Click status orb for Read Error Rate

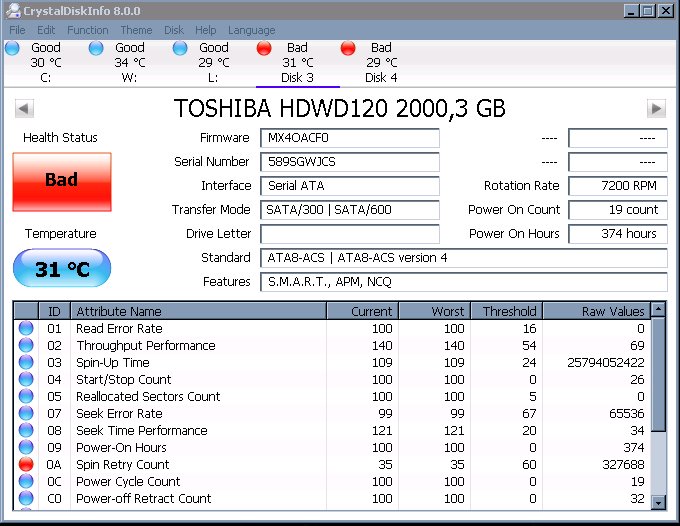26,328
